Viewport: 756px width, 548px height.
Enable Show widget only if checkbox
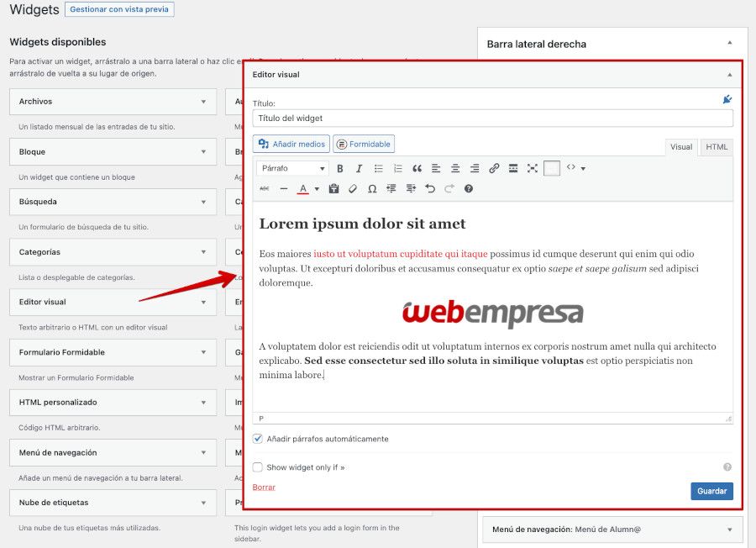coord(258,467)
